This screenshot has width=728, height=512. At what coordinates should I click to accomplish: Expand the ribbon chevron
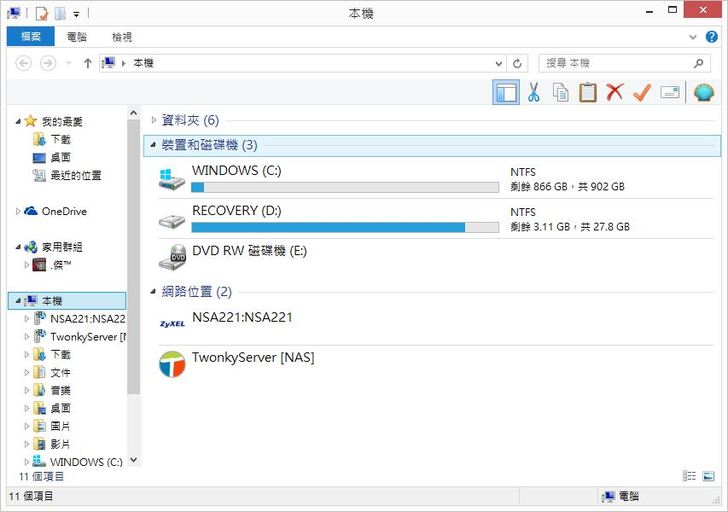693,37
